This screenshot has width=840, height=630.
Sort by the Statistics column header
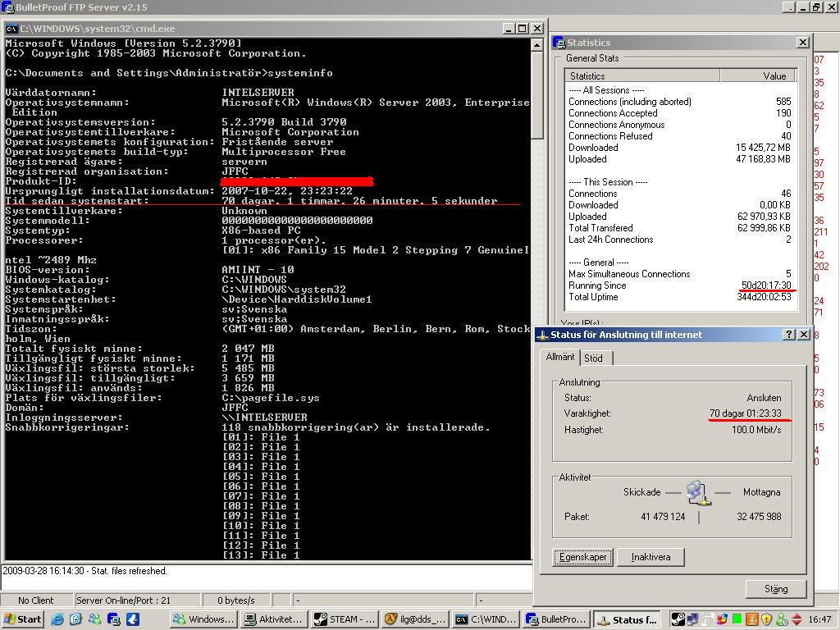[643, 76]
